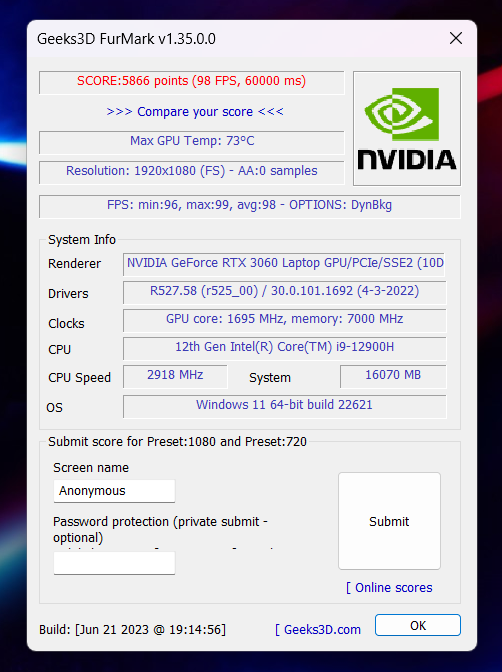Select the SCORE:5866 points text
This screenshot has width=502, height=672.
(x=191, y=81)
